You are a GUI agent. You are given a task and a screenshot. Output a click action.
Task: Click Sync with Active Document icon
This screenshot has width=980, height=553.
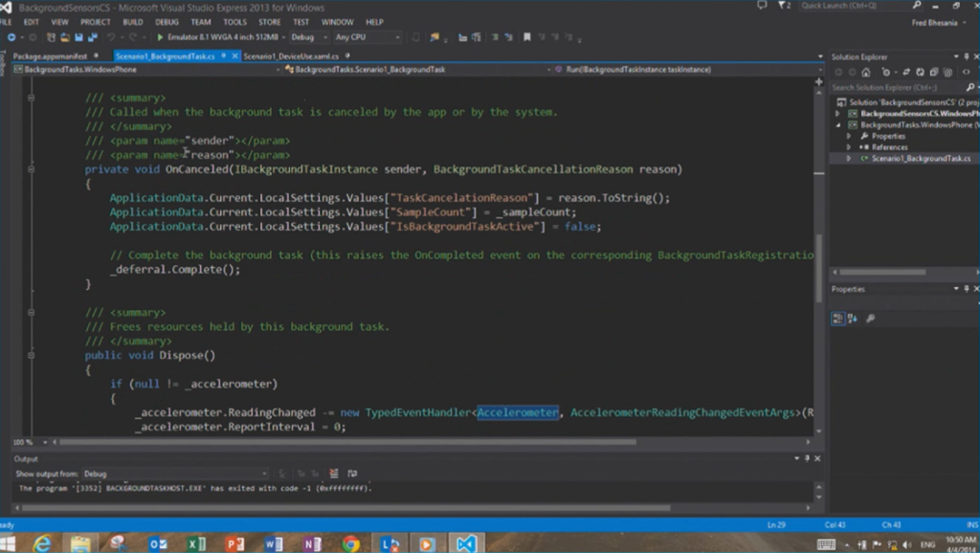tap(905, 73)
